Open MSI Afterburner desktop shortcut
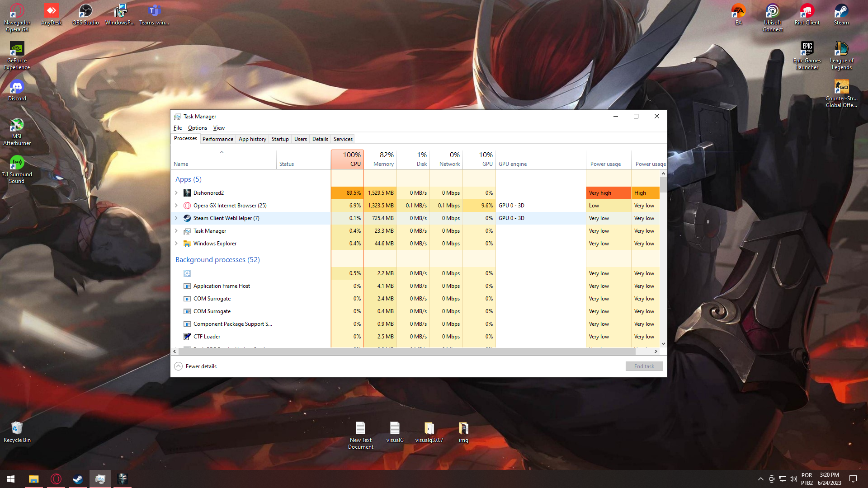The image size is (868, 488). click(17, 132)
